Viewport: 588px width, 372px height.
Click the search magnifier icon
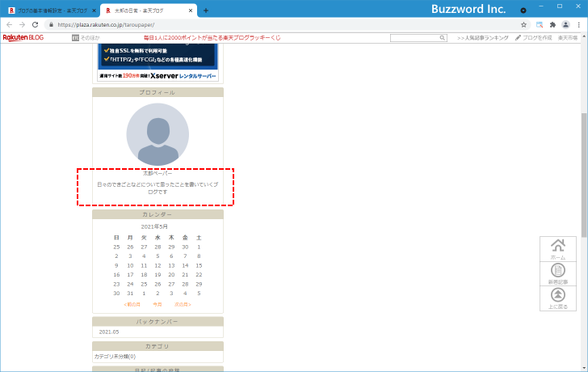(442, 38)
